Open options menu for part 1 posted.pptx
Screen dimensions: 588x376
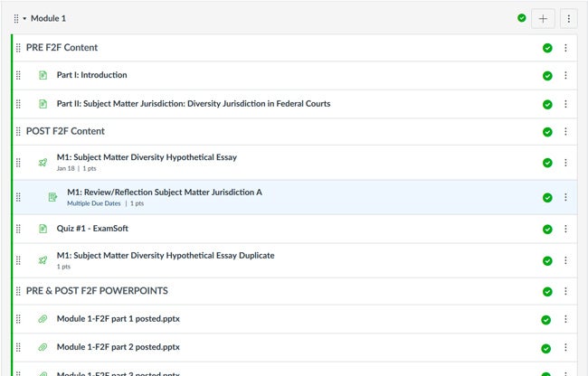click(x=565, y=319)
